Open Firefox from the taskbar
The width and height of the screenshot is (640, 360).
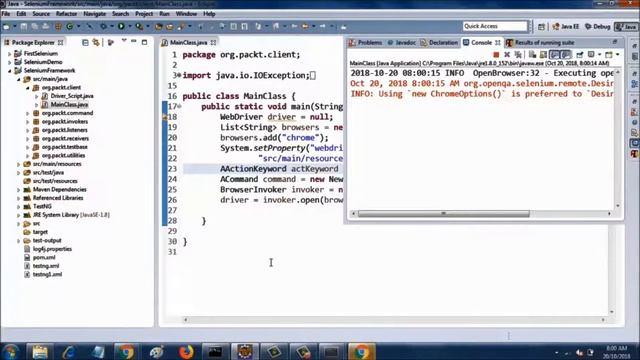click(186, 351)
